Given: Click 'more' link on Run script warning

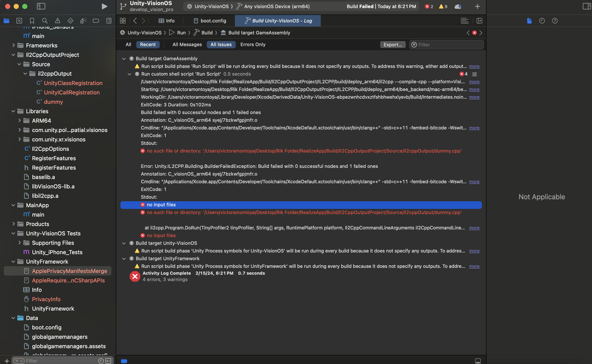Looking at the screenshot, I should click(474, 66).
